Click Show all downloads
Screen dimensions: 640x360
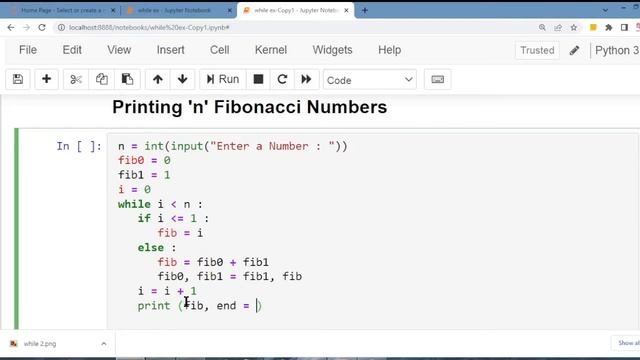click(628, 343)
